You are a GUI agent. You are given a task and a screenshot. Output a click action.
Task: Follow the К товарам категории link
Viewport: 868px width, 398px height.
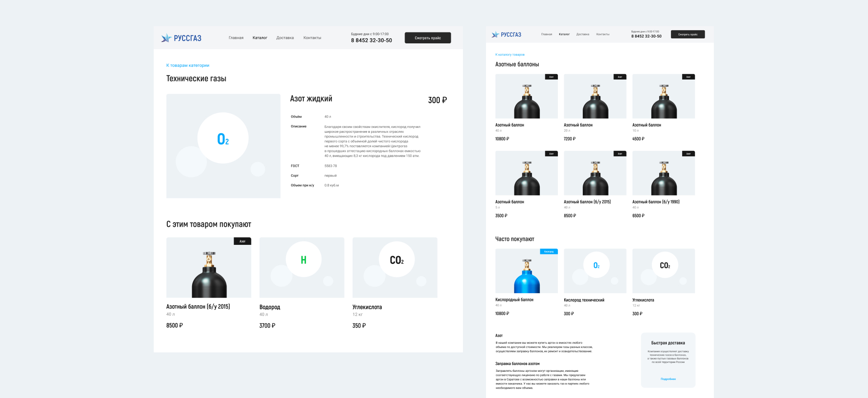pyautogui.click(x=188, y=66)
